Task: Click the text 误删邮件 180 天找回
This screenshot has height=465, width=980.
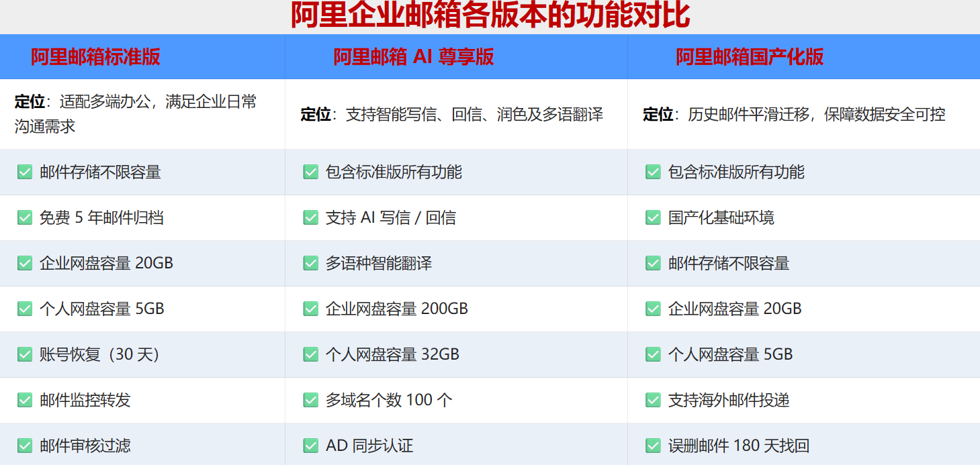Action: 739,446
